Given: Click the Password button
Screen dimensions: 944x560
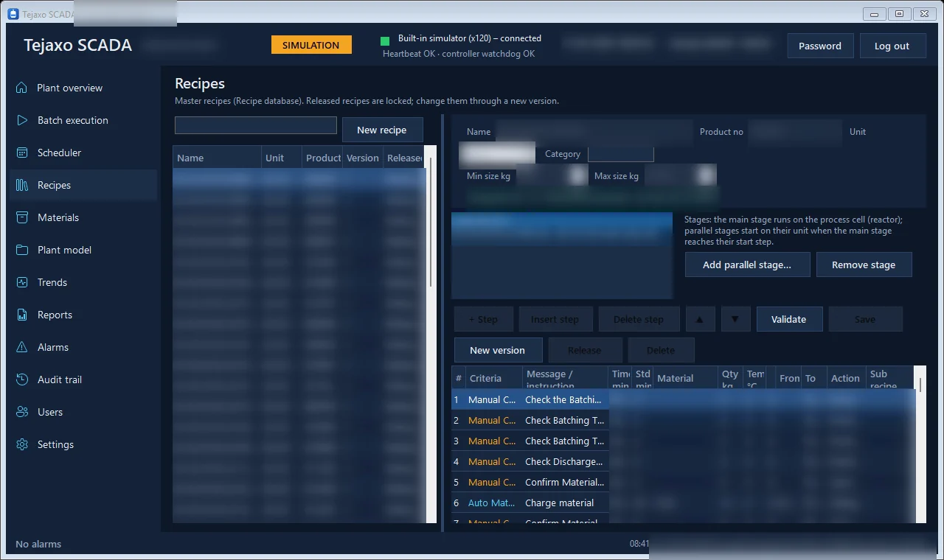Looking at the screenshot, I should (820, 46).
